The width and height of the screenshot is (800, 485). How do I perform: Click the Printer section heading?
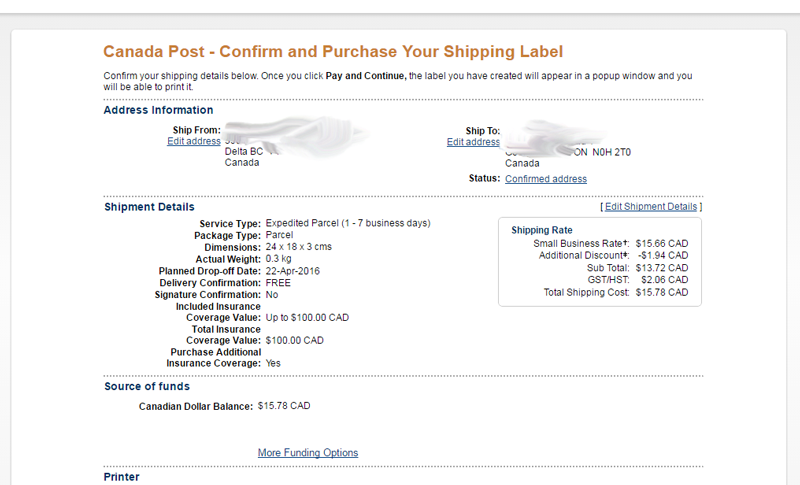122,477
